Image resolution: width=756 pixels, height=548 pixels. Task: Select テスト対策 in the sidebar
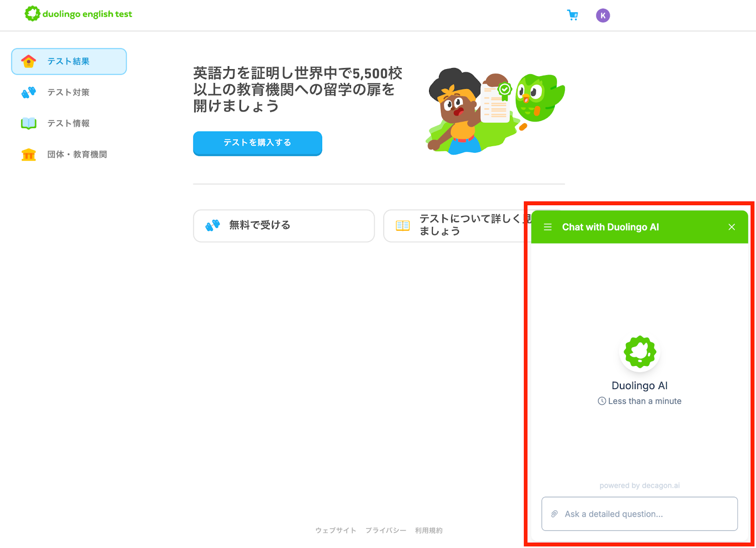point(69,92)
